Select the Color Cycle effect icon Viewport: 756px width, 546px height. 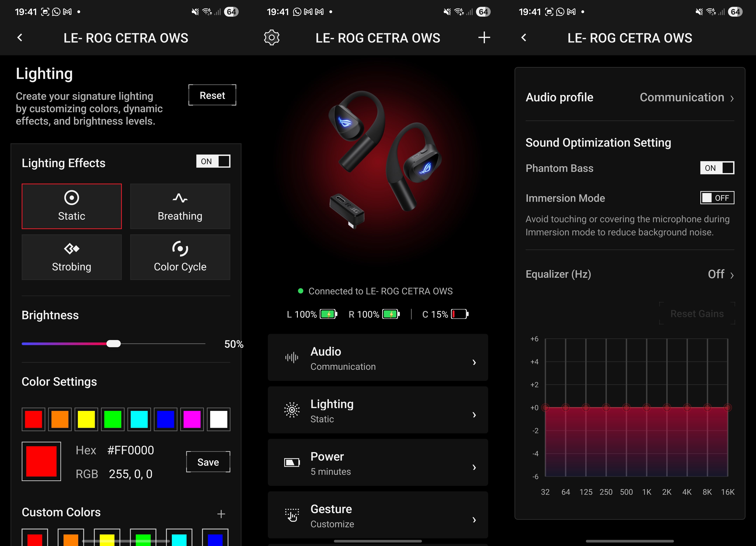pos(180,248)
